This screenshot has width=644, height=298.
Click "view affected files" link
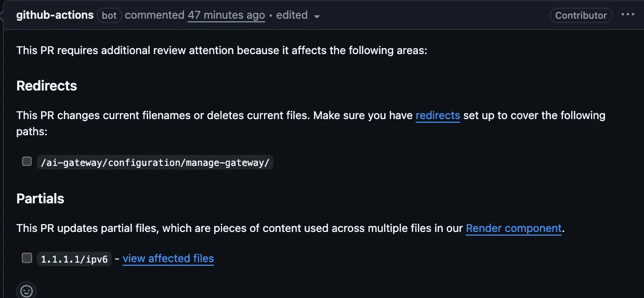tap(168, 258)
